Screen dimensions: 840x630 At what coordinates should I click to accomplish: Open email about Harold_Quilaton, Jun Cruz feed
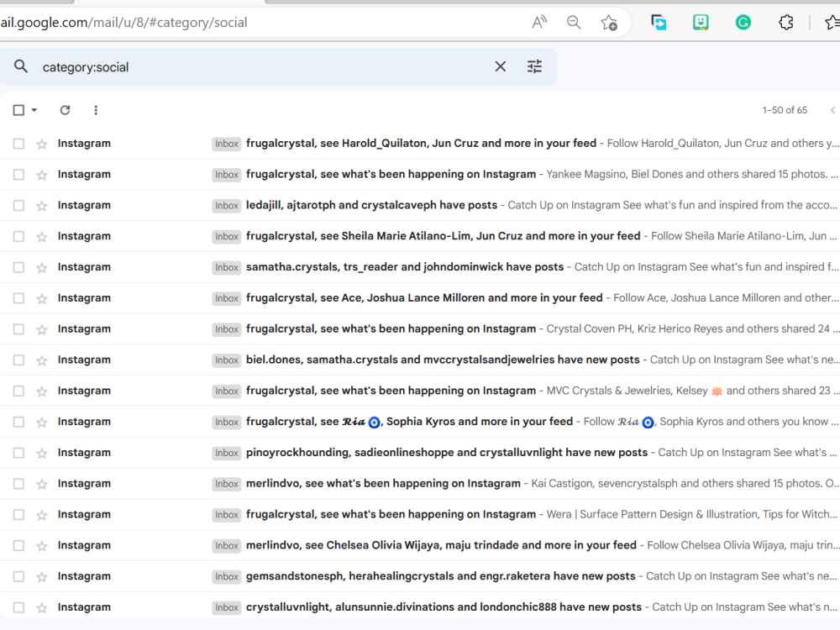(x=420, y=144)
